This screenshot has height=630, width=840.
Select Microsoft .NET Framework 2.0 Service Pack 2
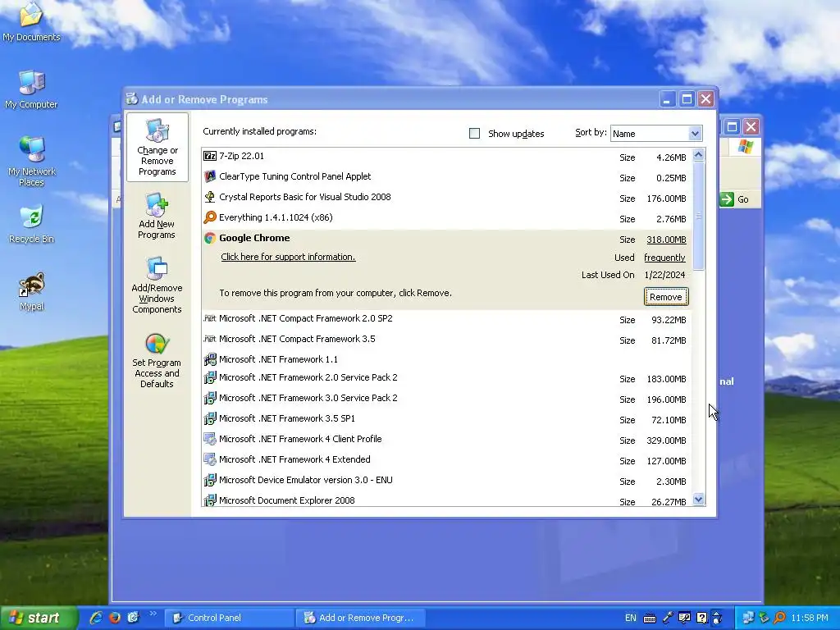[x=447, y=378]
